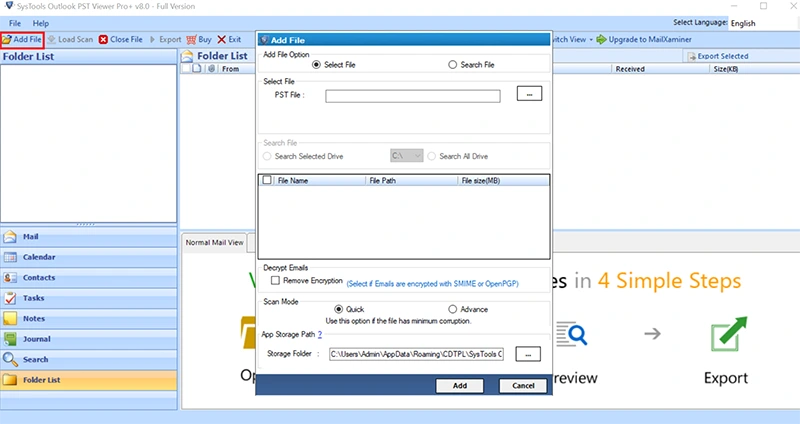The width and height of the screenshot is (800, 424).
Task: Click the Buy shopping cart icon
Action: pos(191,39)
